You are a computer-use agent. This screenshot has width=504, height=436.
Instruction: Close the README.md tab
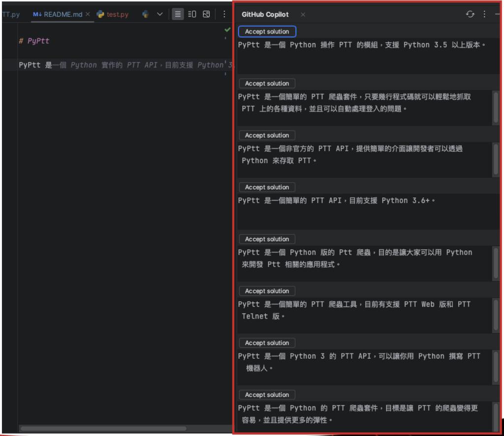[x=88, y=14]
